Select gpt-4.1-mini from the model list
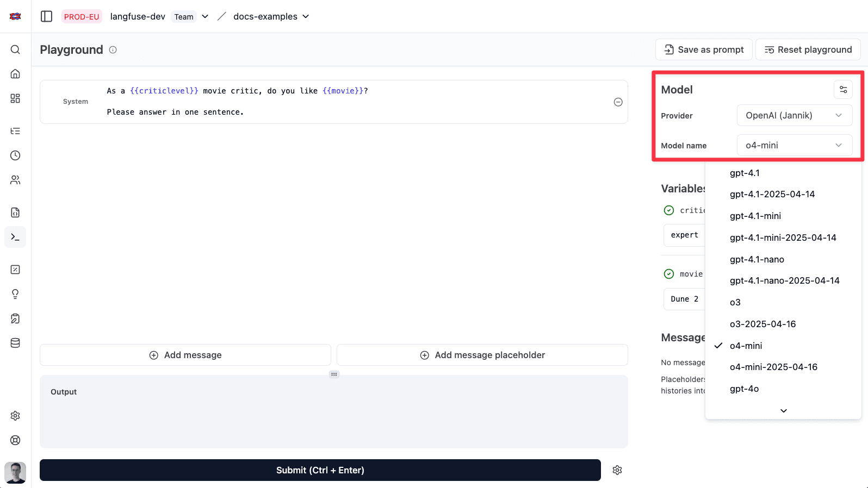 click(x=755, y=216)
